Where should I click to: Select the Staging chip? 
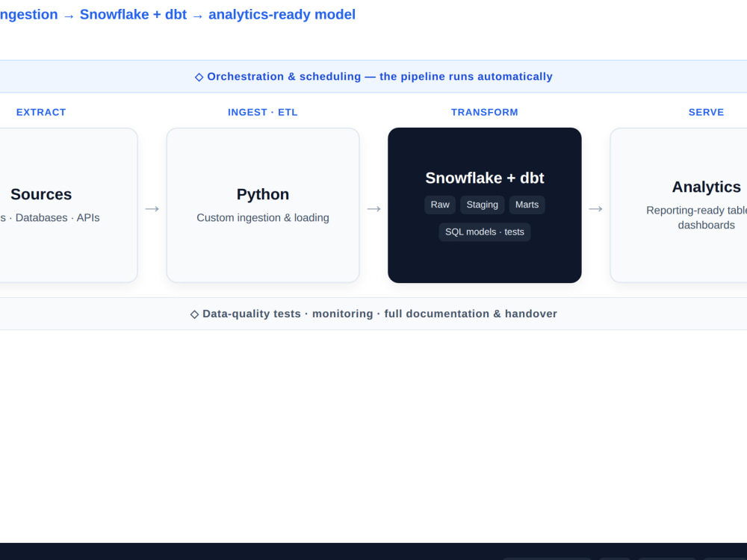[482, 205]
